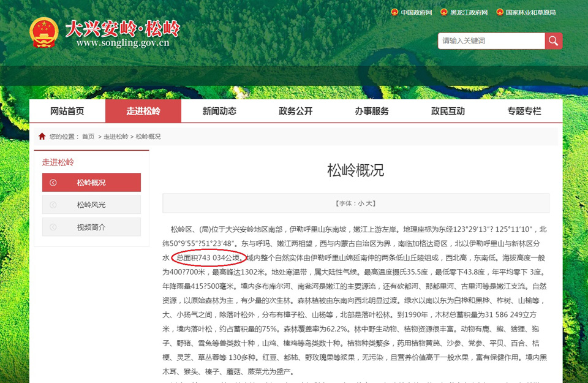Click the national emblem site logo
The height and width of the screenshot is (383, 588).
point(44,32)
